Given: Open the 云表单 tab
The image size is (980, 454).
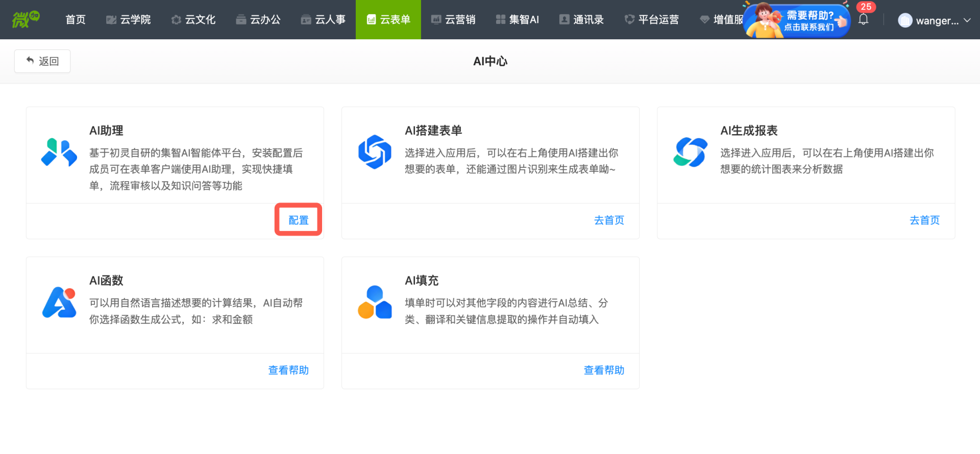Looking at the screenshot, I should (388, 19).
